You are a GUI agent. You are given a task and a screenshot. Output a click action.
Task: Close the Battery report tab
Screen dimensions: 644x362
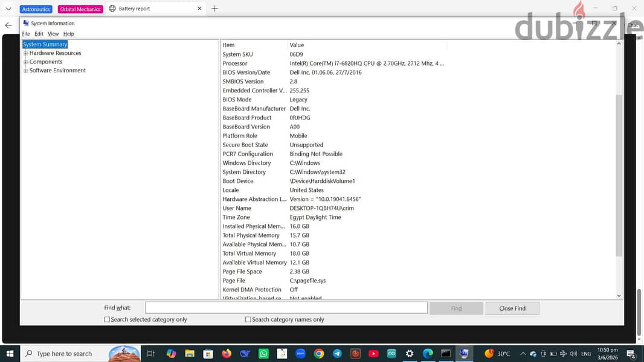tap(199, 8)
